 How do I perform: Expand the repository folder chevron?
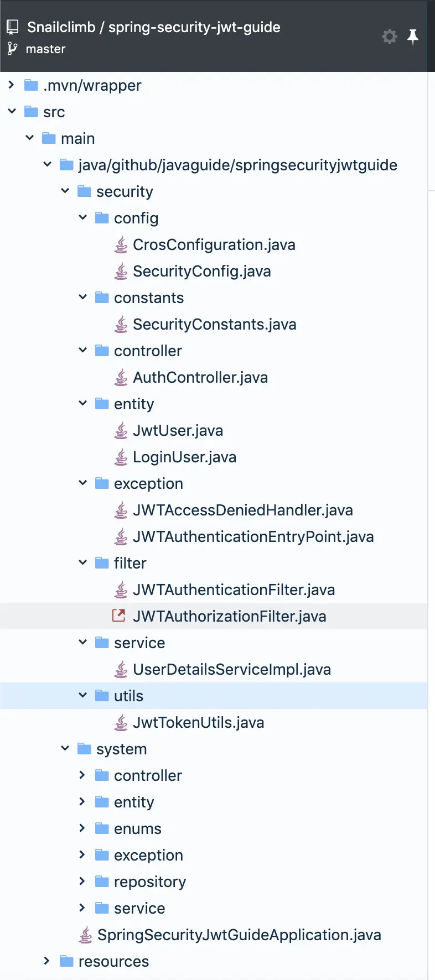click(x=82, y=882)
